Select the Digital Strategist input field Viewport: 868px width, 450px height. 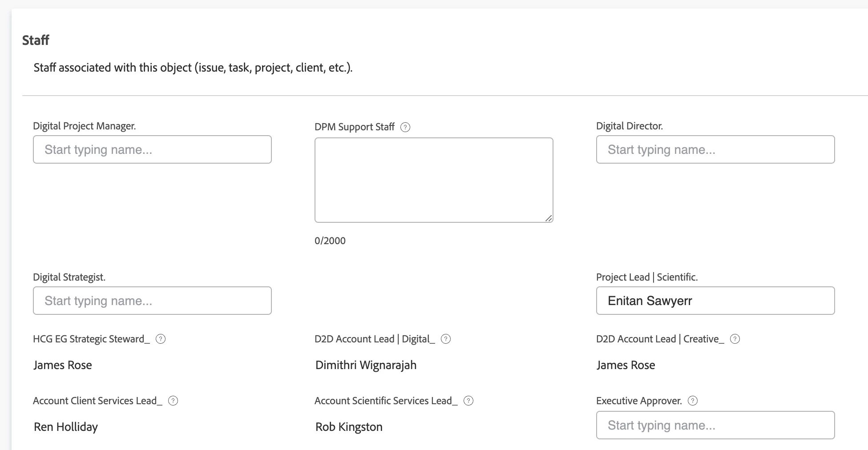pyautogui.click(x=152, y=301)
